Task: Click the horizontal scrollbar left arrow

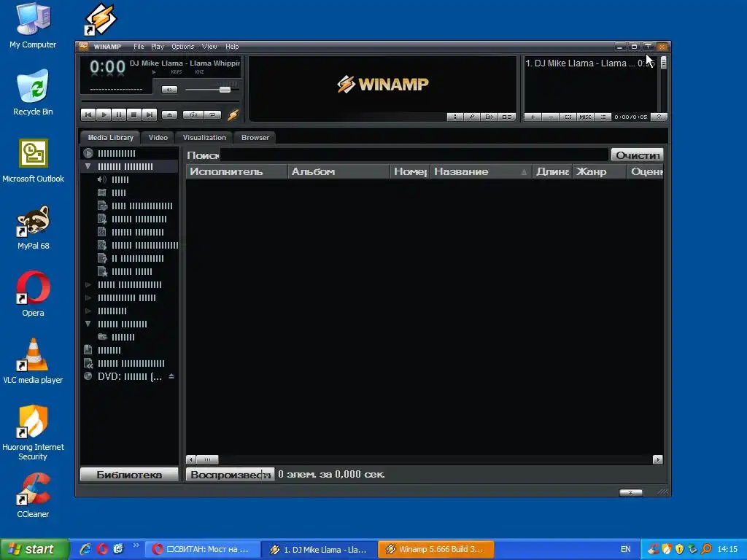Action: (191, 459)
